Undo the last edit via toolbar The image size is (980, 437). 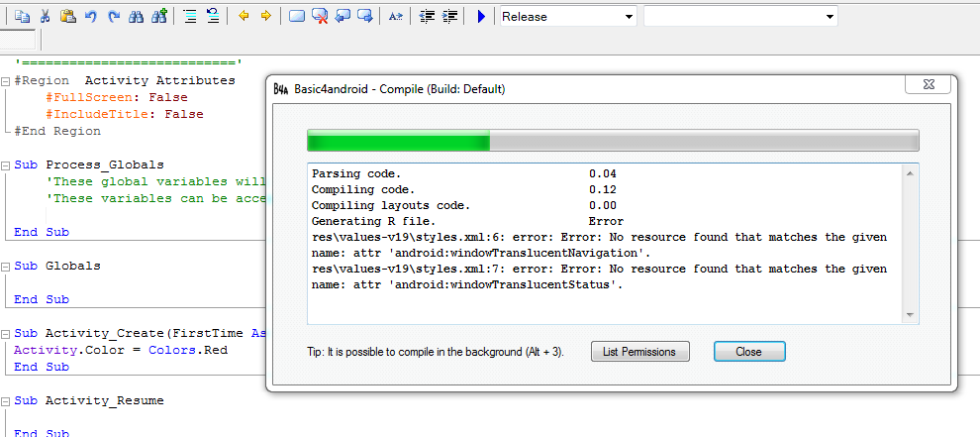[x=91, y=17]
